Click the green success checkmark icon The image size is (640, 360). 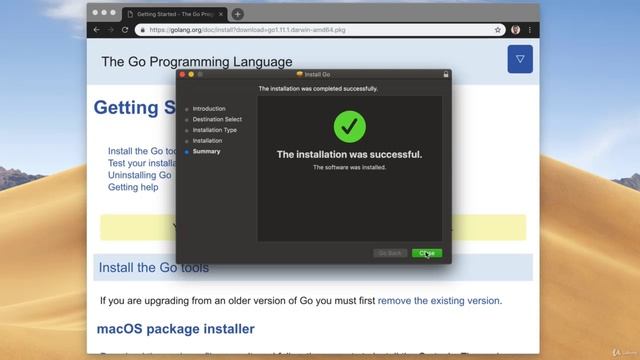point(350,127)
